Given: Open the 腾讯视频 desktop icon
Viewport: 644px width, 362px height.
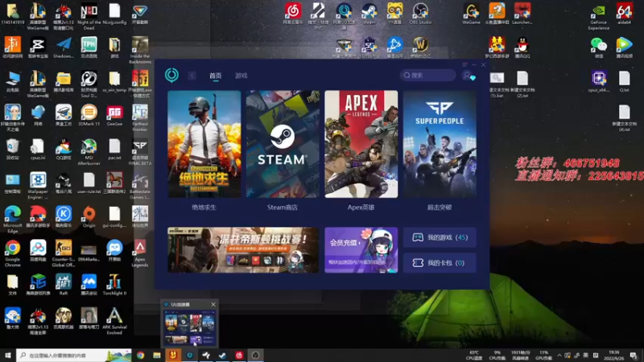Looking at the screenshot, I should point(624,47).
